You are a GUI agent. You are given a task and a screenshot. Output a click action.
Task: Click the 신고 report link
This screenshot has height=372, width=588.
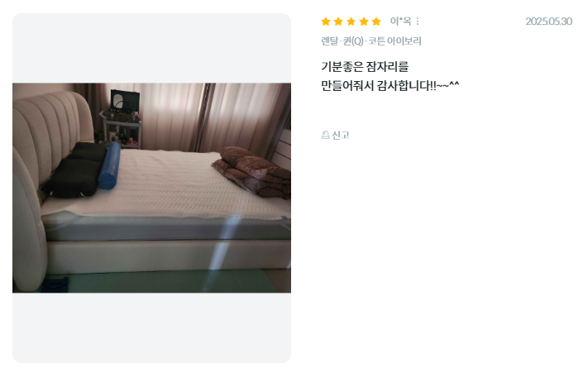tap(336, 135)
